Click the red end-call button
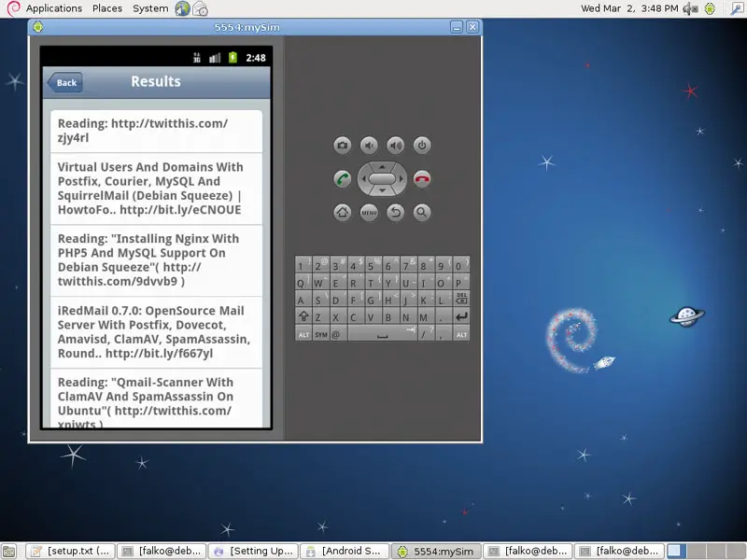 tap(422, 179)
